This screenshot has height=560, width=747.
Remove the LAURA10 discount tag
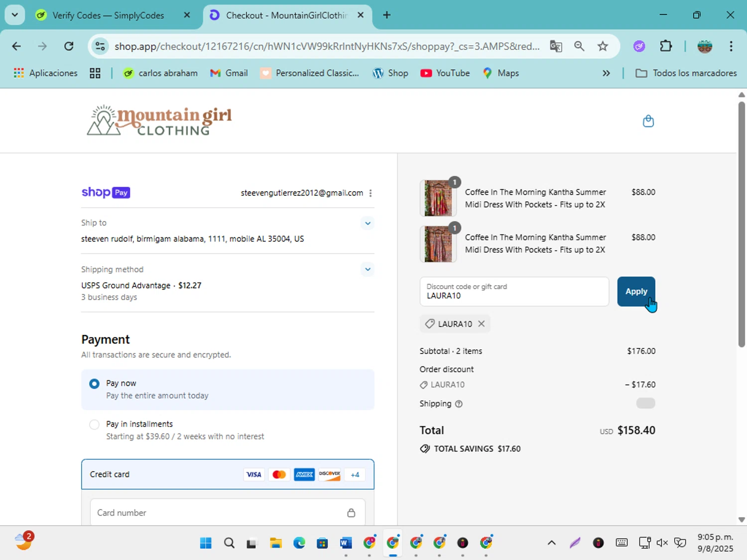pos(481,324)
